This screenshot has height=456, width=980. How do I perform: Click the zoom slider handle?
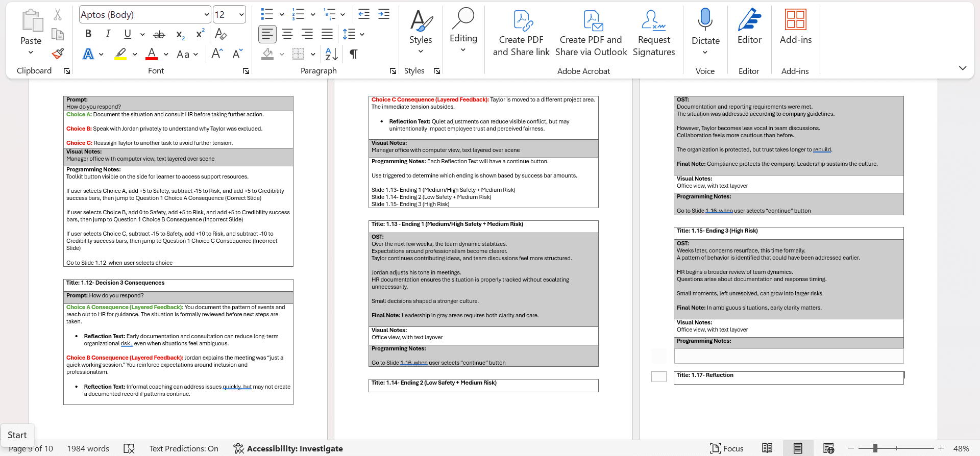pyautogui.click(x=875, y=448)
